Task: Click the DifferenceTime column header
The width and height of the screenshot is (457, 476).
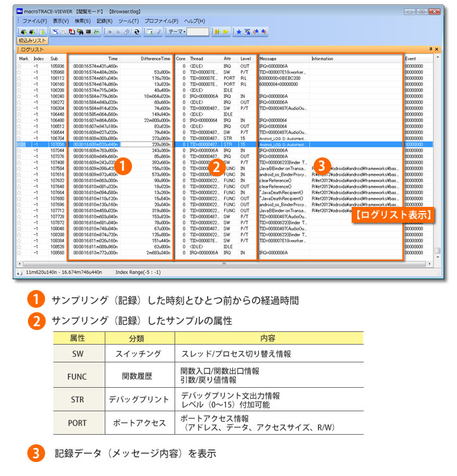Action: tap(147, 58)
